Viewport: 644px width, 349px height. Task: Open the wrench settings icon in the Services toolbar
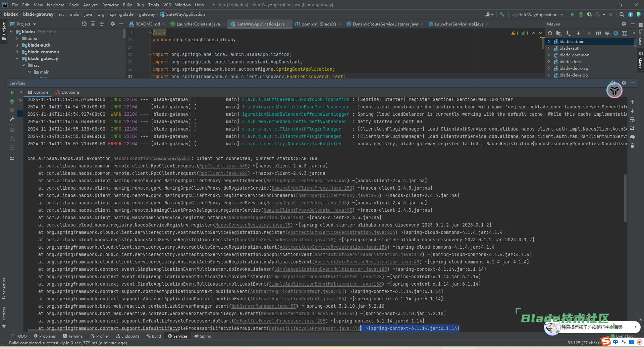12,119
